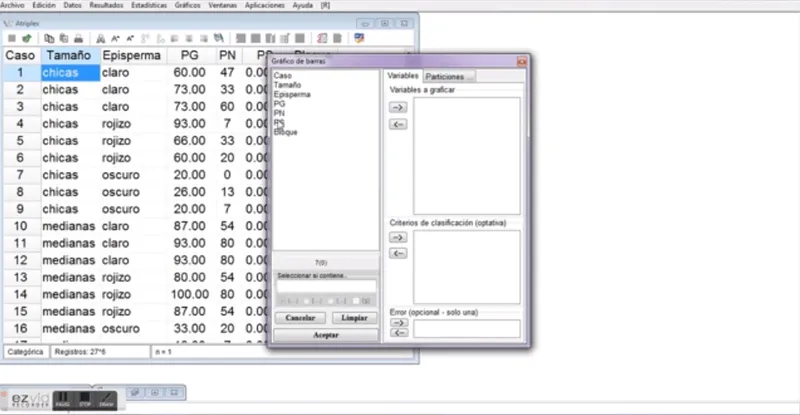Click the copy icon in table toolbar
The image size is (800, 415).
point(49,38)
